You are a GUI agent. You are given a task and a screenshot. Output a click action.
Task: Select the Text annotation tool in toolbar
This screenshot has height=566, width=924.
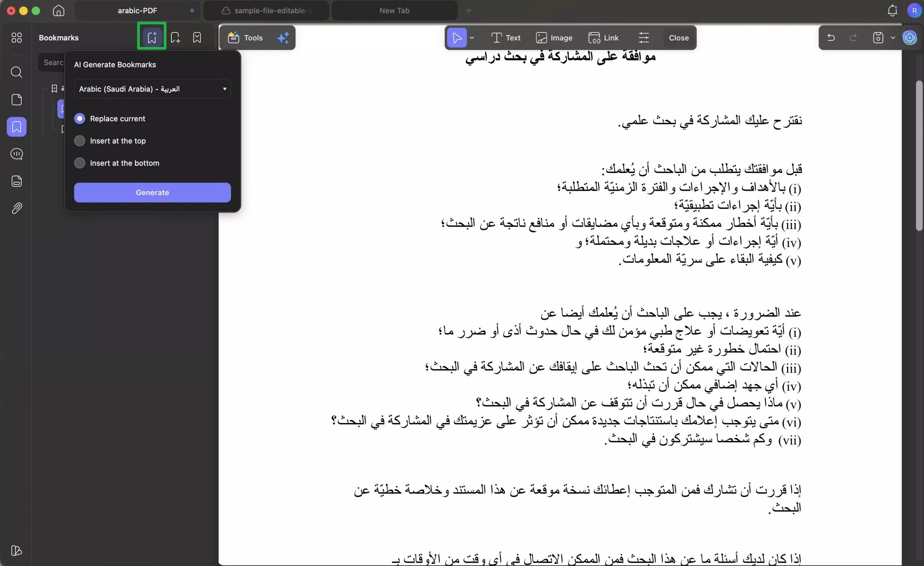click(x=506, y=38)
